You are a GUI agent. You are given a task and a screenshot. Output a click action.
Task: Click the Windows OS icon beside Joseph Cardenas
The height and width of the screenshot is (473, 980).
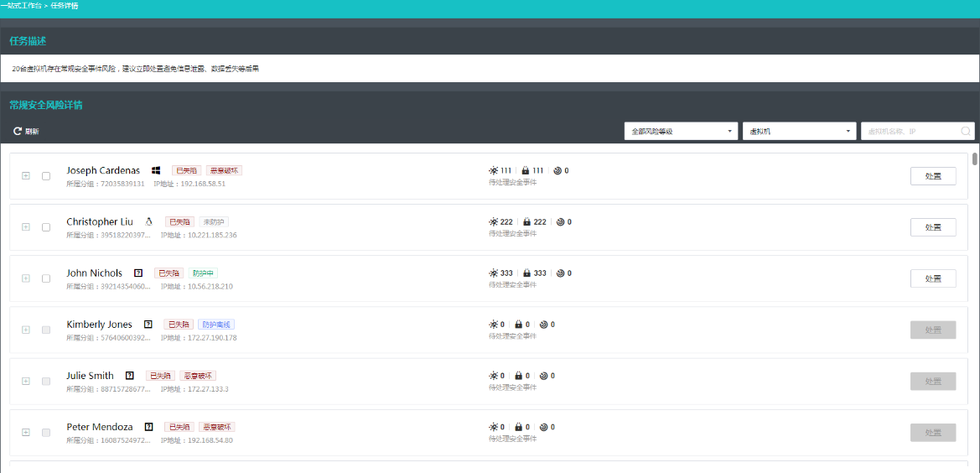point(156,170)
